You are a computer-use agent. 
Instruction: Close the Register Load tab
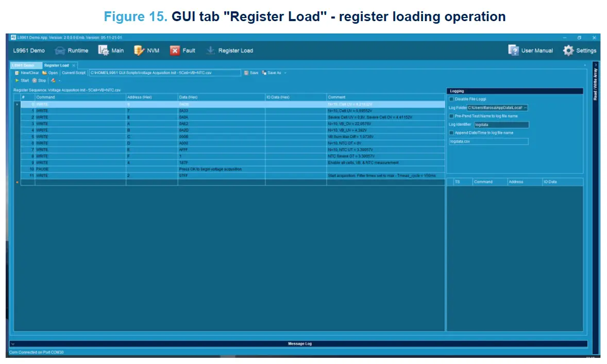coord(74,65)
